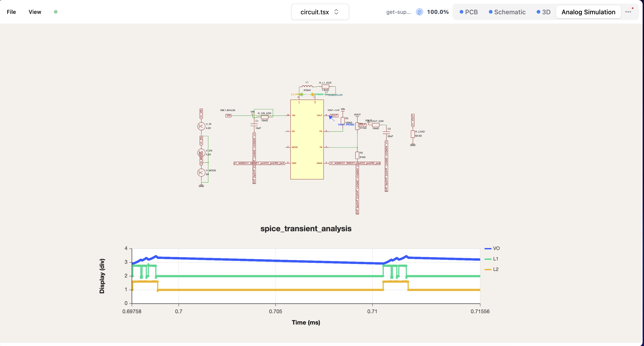This screenshot has width=644, height=346.
Task: Switch to the 3D view tab
Action: (543, 12)
